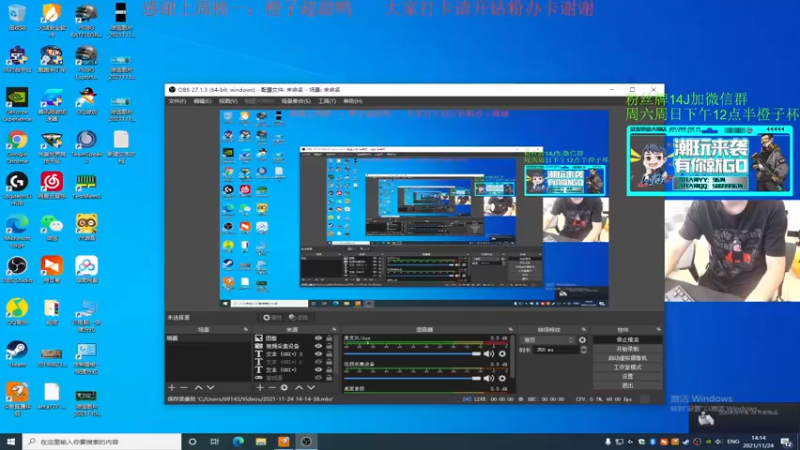
Task: Open the 视图(V) menu in OBS
Action: click(228, 101)
